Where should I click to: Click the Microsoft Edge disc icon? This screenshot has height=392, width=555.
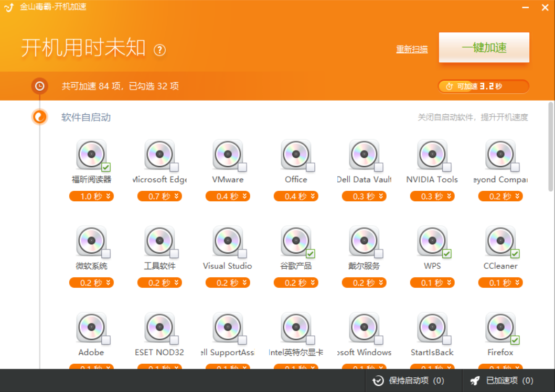point(159,155)
